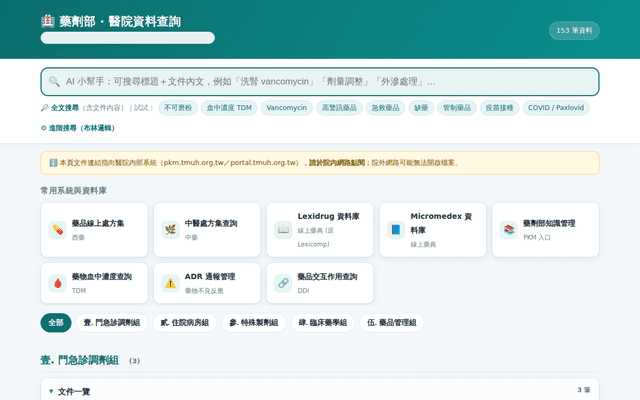
Task: Open the ADR 通報管理 warning icon
Action: [171, 283]
